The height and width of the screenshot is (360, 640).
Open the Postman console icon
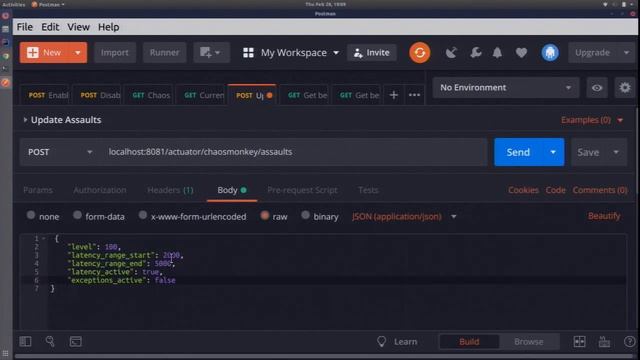pyautogui.click(x=76, y=341)
